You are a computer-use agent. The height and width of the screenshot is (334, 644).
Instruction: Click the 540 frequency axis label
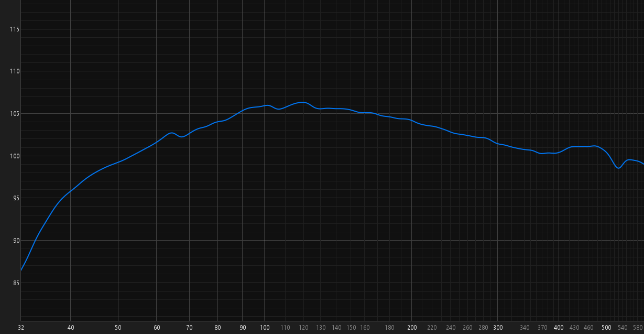click(x=623, y=328)
